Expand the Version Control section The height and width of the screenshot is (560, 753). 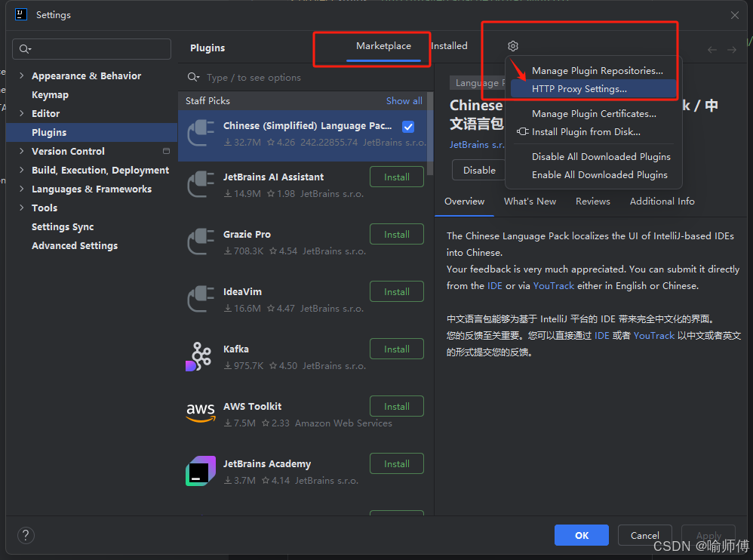click(x=22, y=151)
